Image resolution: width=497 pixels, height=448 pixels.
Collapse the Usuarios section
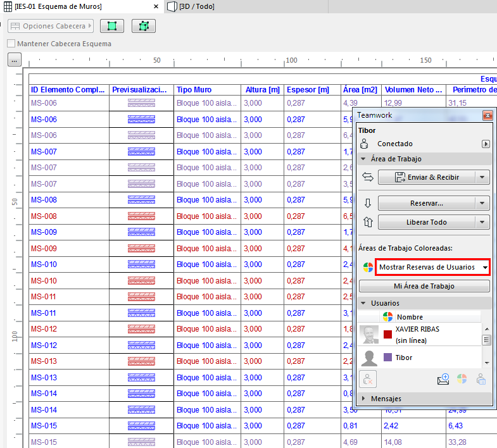point(363,303)
